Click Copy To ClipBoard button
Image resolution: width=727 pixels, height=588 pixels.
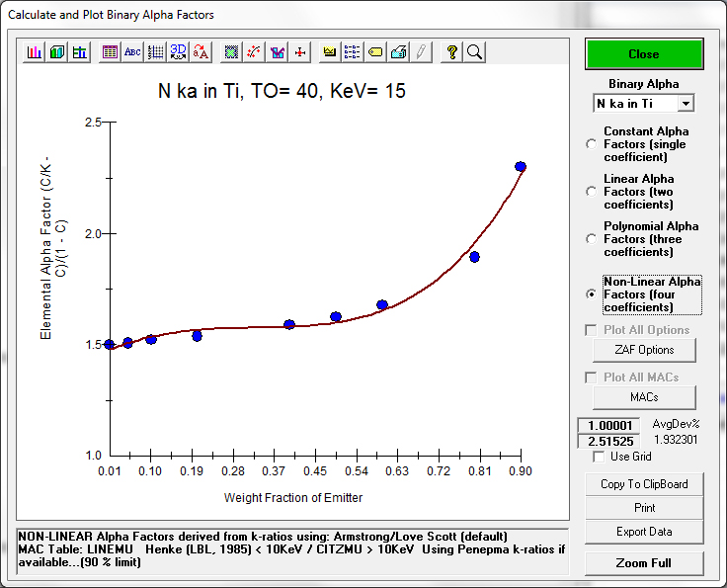pyautogui.click(x=644, y=484)
